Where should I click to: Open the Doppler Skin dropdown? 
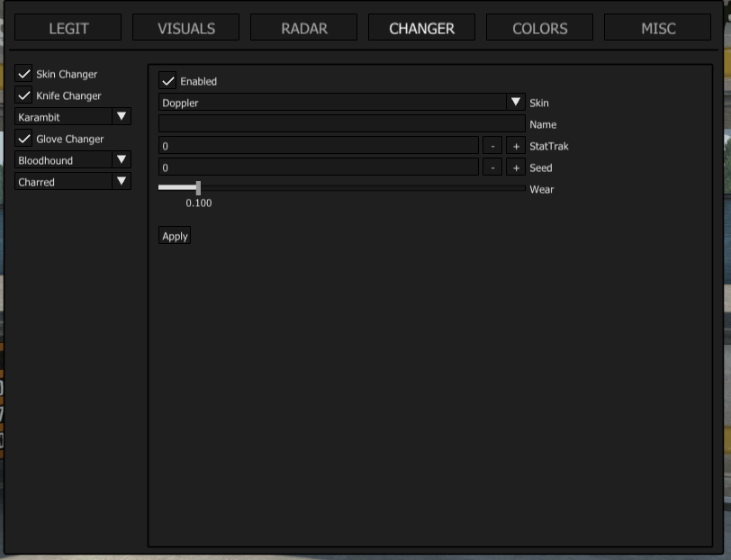342,102
